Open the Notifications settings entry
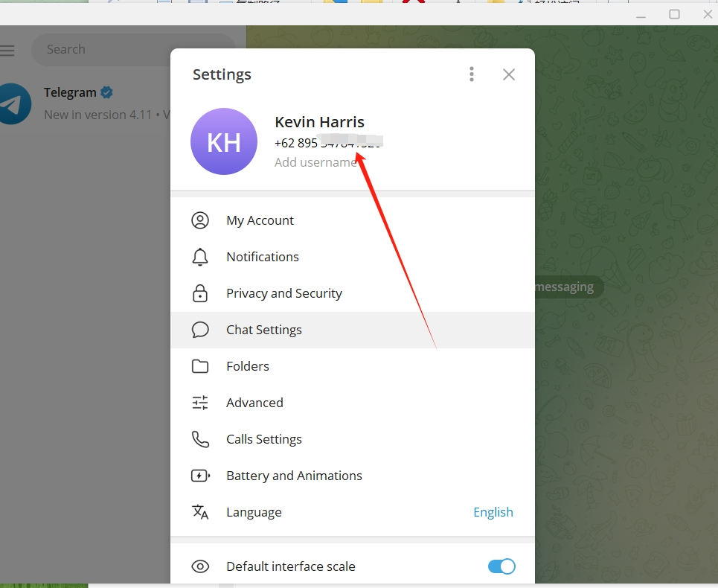 pos(263,257)
